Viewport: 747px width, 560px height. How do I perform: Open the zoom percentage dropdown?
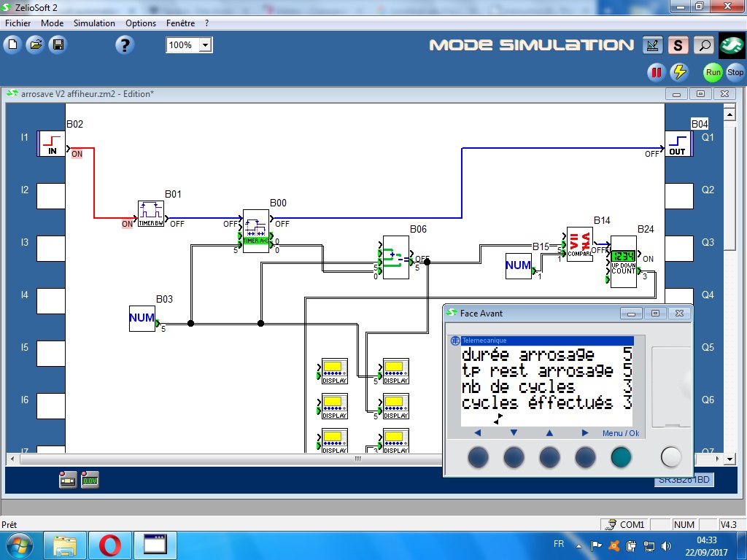pos(205,45)
